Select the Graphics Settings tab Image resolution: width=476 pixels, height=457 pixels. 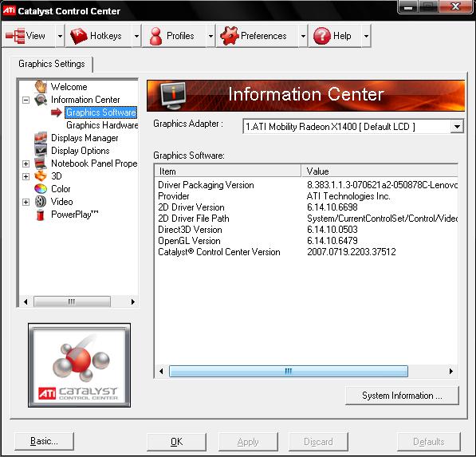52,64
